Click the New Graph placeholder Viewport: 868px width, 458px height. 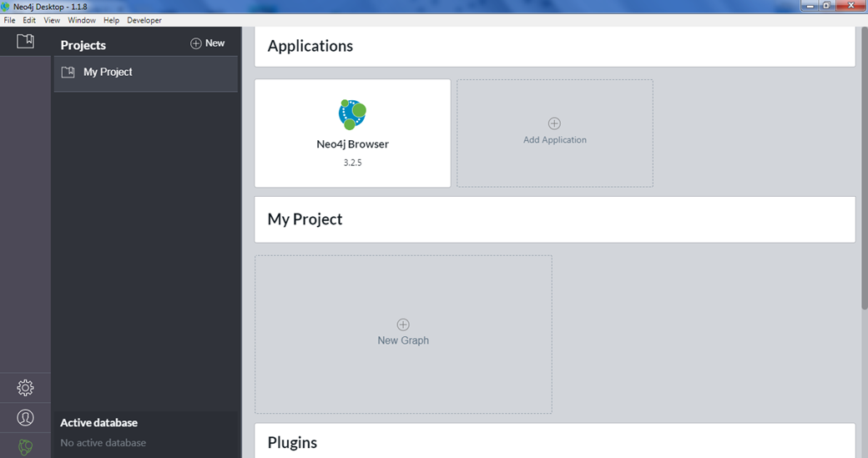403,334
